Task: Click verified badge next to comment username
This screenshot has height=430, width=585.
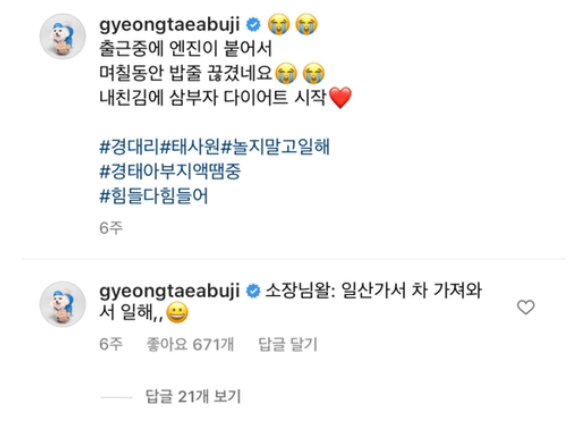Action: click(x=254, y=291)
